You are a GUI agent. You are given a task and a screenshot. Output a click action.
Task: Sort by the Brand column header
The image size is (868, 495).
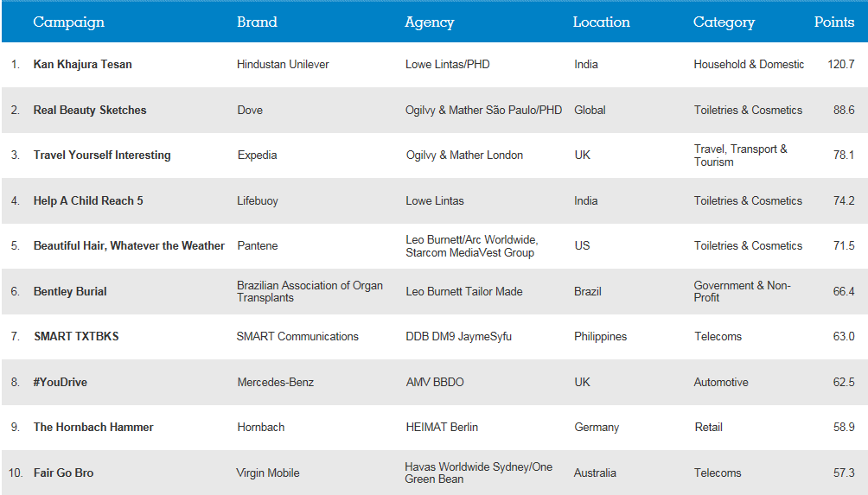(257, 22)
